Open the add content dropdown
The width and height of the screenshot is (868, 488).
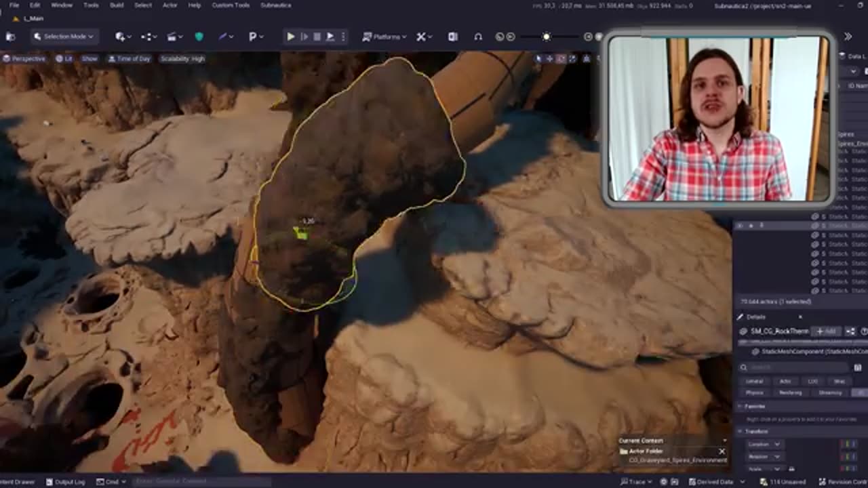(123, 37)
